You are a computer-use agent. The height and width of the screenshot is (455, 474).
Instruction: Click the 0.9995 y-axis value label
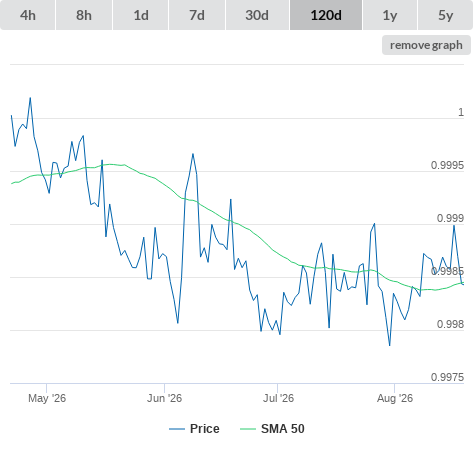[x=447, y=165]
